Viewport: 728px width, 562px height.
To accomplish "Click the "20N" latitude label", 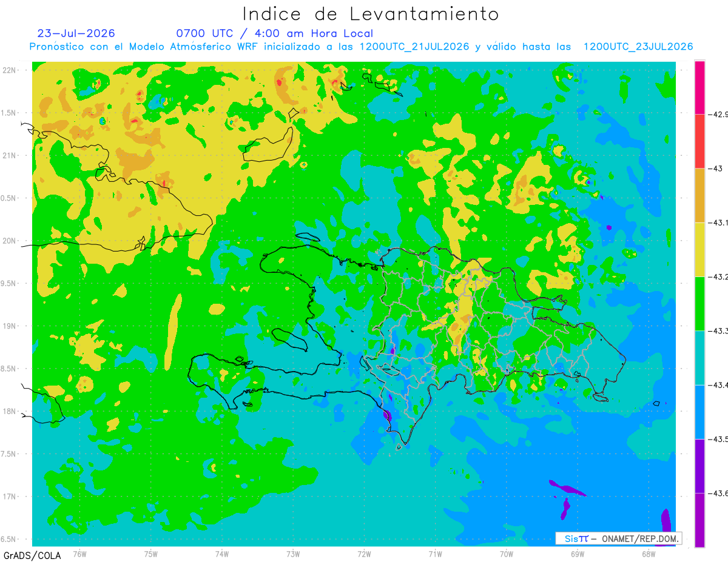I will (x=10, y=241).
